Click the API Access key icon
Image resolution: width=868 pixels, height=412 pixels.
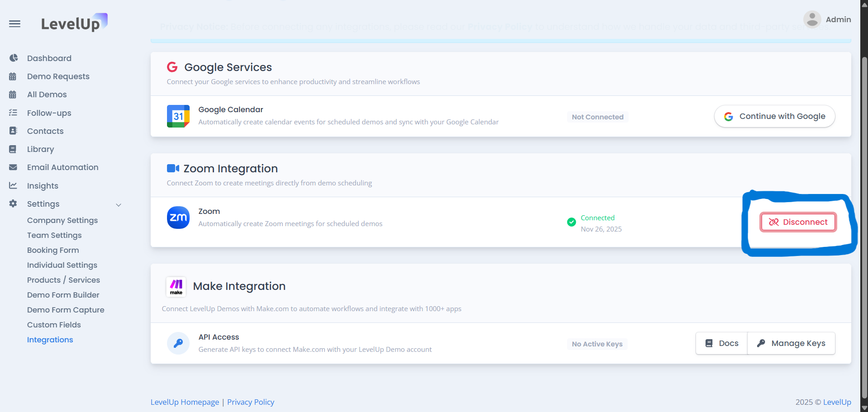[178, 343]
